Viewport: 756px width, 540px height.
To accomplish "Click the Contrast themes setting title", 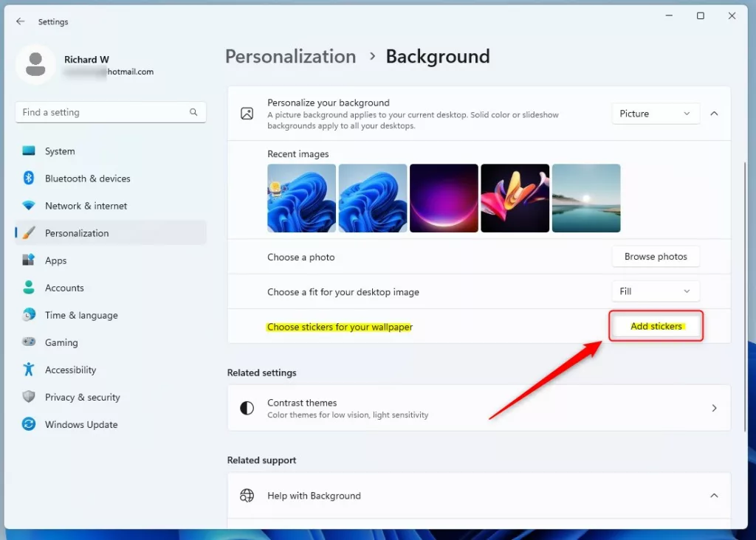I will coord(302,402).
